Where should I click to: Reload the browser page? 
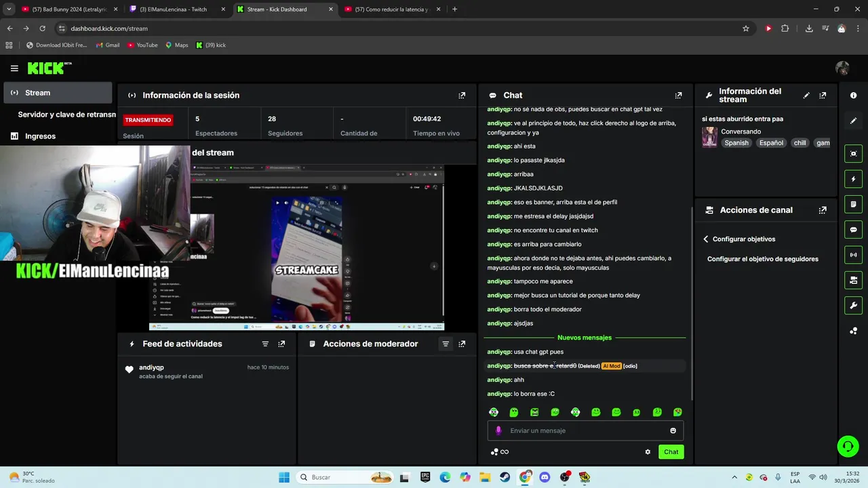click(x=42, y=28)
